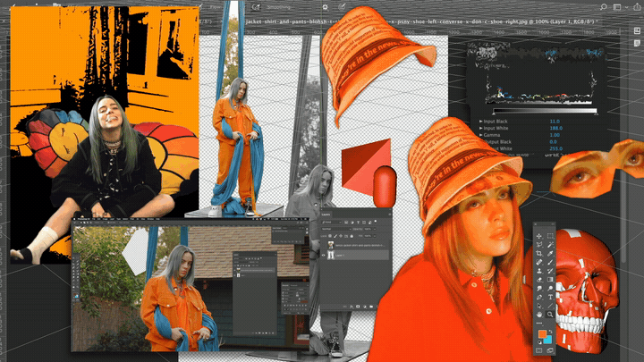Change the screen mode
Image resolution: width=644 pixels, height=362 pixels.
[x=550, y=350]
